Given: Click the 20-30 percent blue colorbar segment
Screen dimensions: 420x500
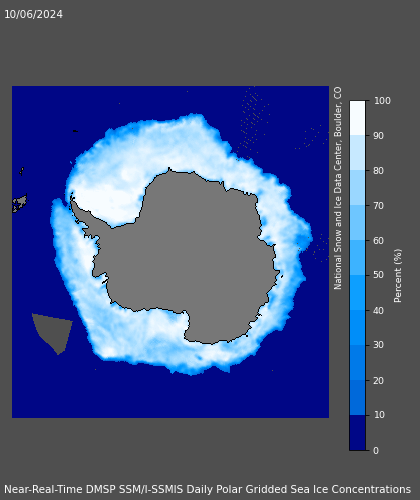Looking at the screenshot, I should pos(358,363).
